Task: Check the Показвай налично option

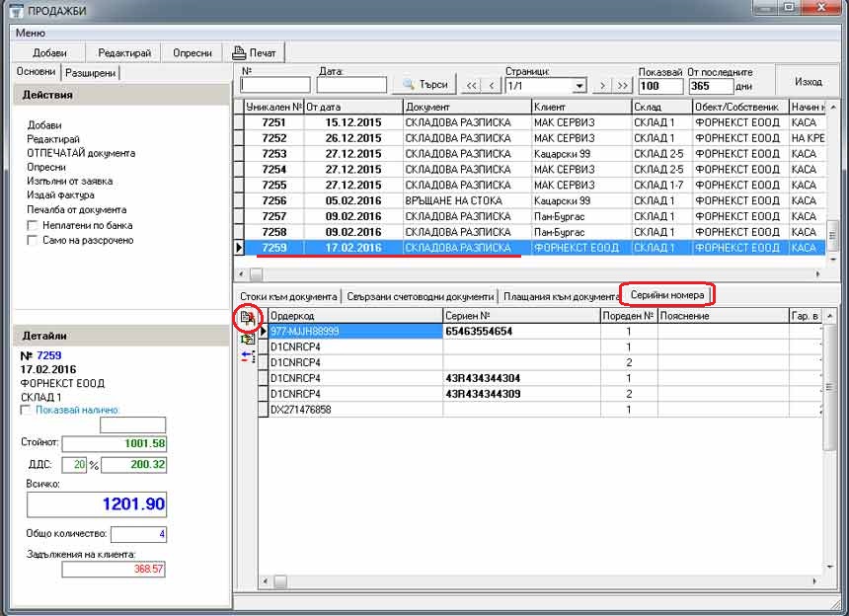Action: 25,410
